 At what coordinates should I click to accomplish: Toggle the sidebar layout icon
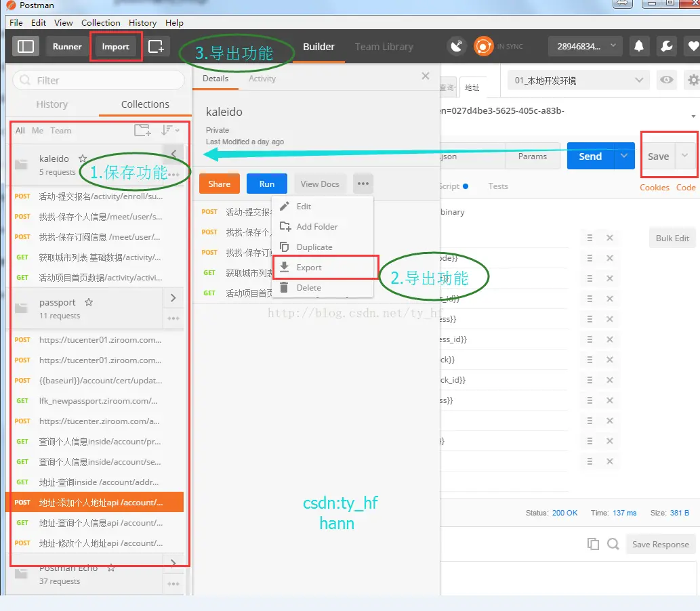click(26, 47)
